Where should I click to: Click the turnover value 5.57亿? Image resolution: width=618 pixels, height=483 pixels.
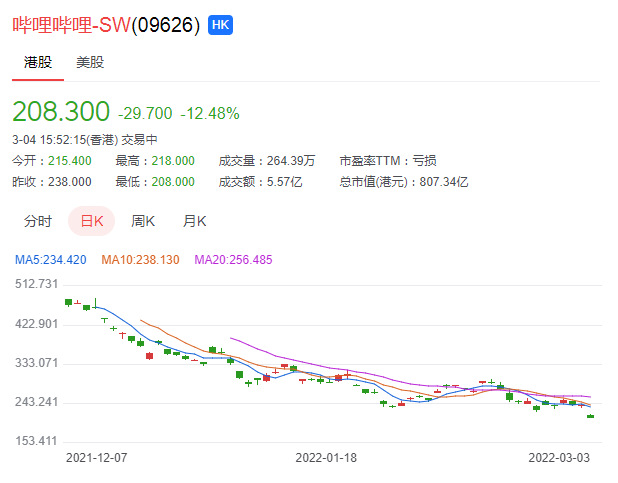(x=285, y=182)
